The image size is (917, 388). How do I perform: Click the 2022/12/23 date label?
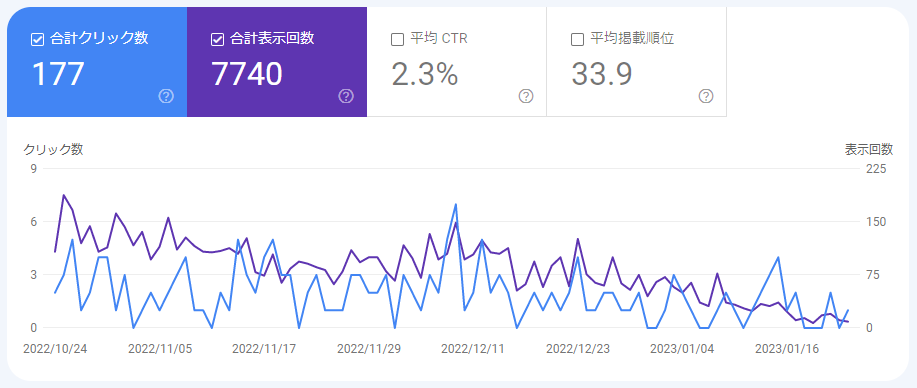pyautogui.click(x=578, y=349)
